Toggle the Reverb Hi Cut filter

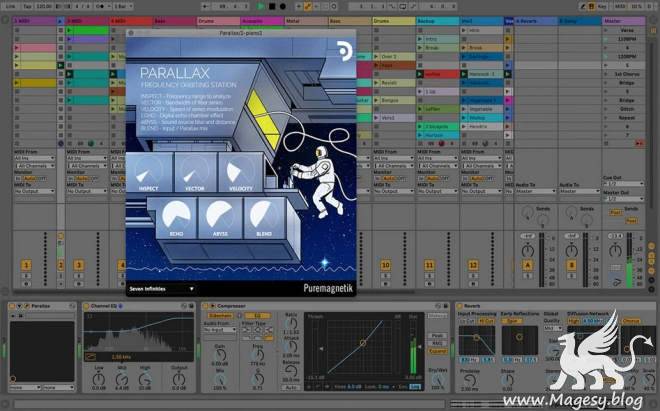coord(486,321)
